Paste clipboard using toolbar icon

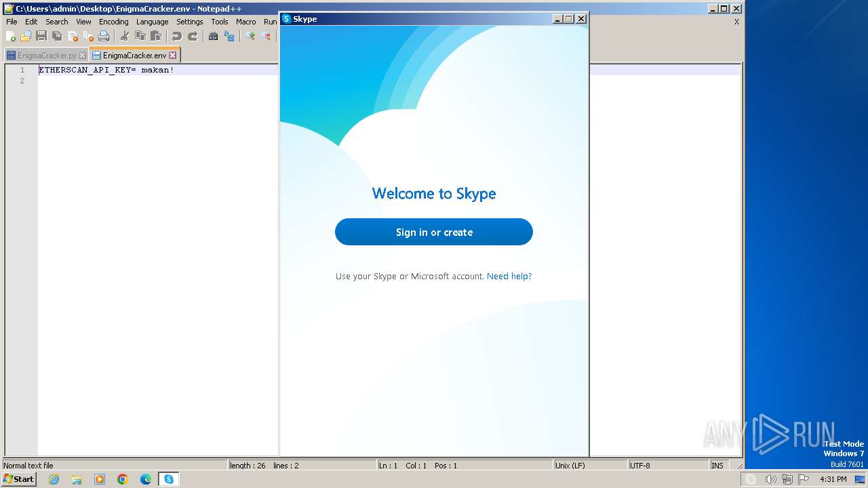tap(155, 36)
